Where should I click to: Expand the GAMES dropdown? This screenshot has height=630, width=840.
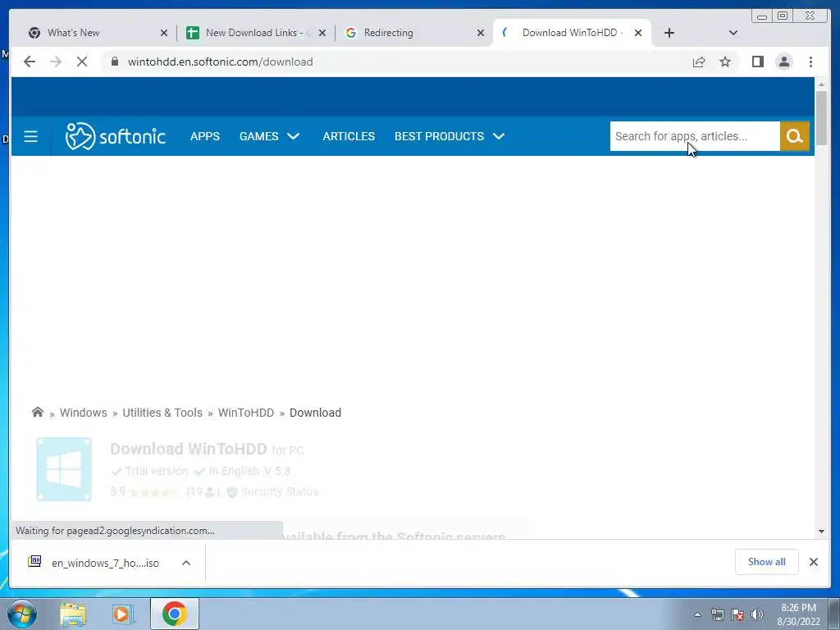269,136
